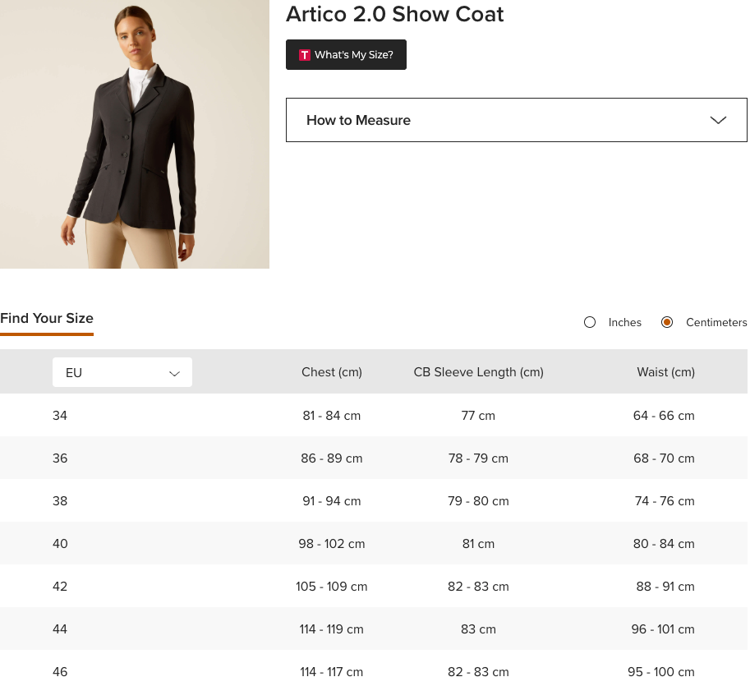Click the Waist (cm) column header
The height and width of the screenshot is (700, 750).
pos(665,372)
